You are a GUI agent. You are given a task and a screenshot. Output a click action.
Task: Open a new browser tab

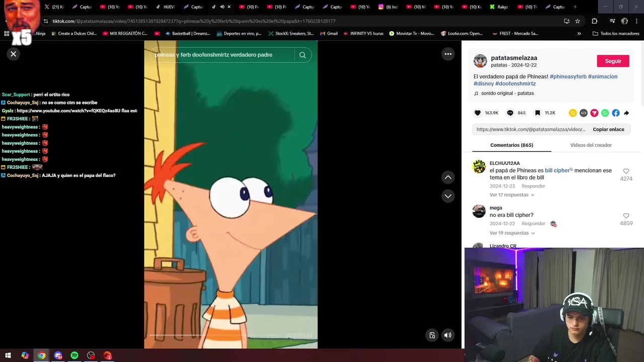coord(575,7)
